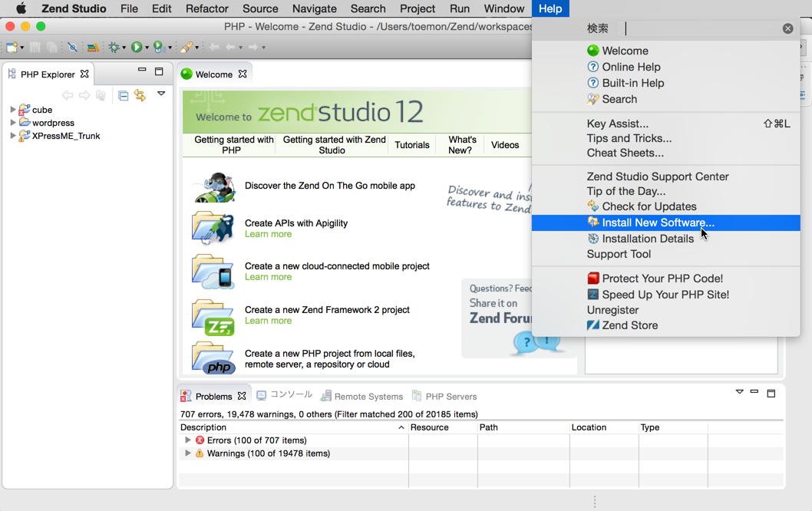Switch to the PHP Servers tab
Viewport: 812px width, 511px height.
click(x=444, y=396)
